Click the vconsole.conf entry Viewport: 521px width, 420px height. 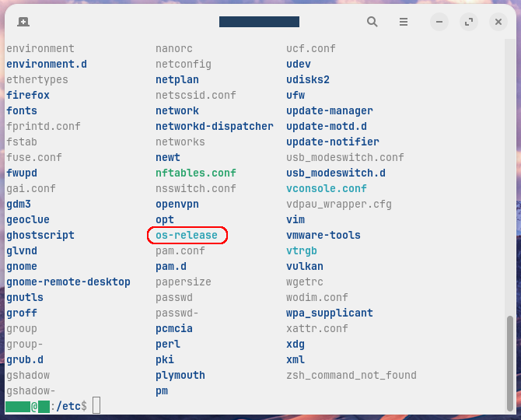pos(326,188)
